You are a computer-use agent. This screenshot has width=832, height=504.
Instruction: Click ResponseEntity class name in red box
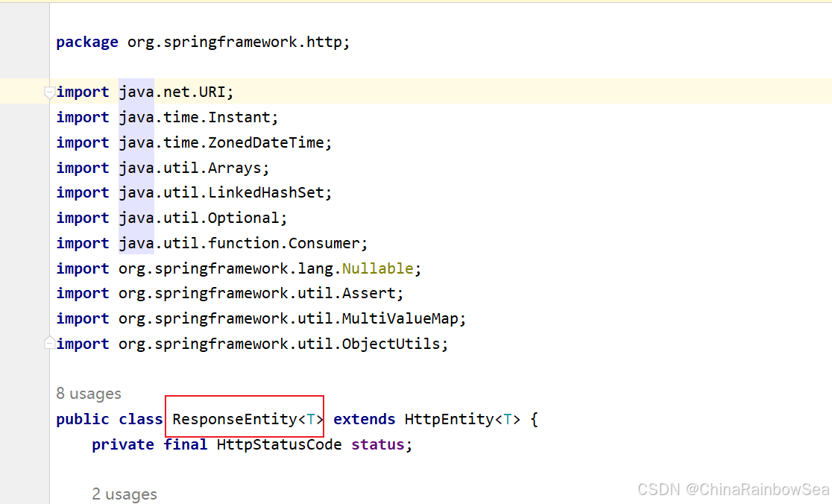point(234,419)
